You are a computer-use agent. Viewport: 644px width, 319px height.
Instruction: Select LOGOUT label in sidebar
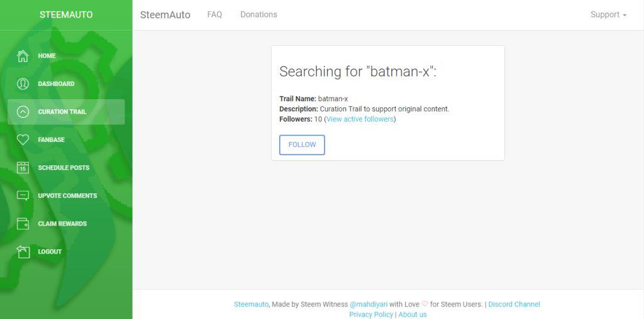click(x=50, y=251)
